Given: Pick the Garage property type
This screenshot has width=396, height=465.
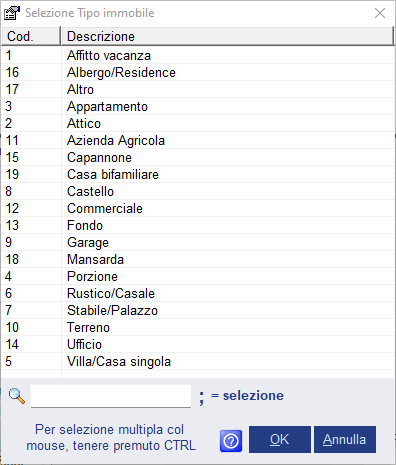Looking at the screenshot, I should coord(198,242).
